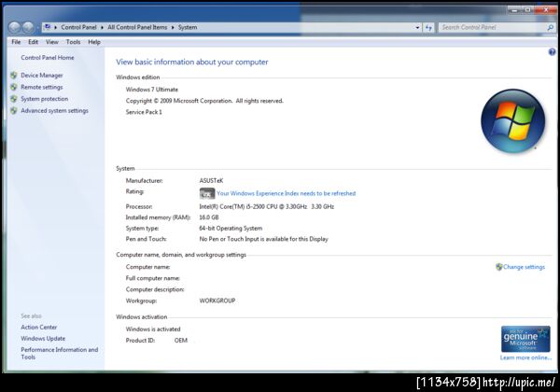
Task: Click the Control Panel icon in address bar
Action: coord(48,27)
